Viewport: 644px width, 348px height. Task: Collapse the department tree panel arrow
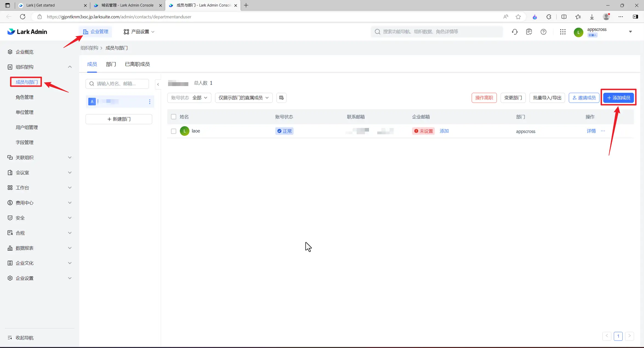[158, 84]
